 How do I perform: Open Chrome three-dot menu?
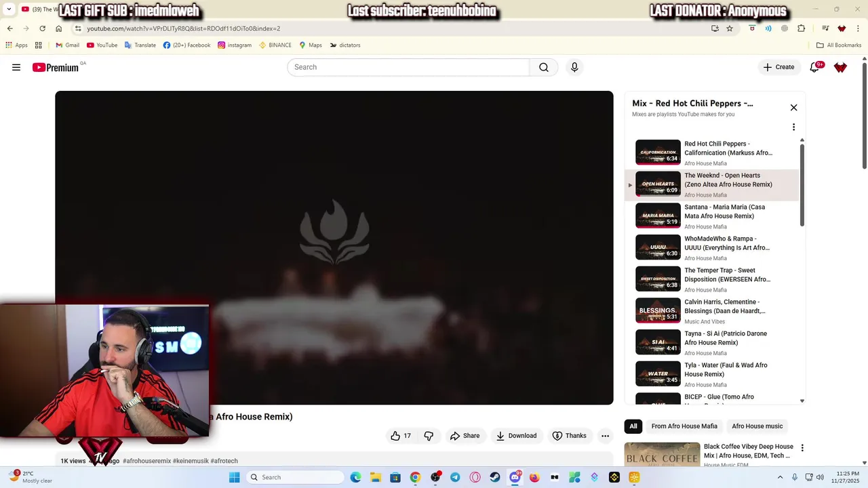[858, 28]
